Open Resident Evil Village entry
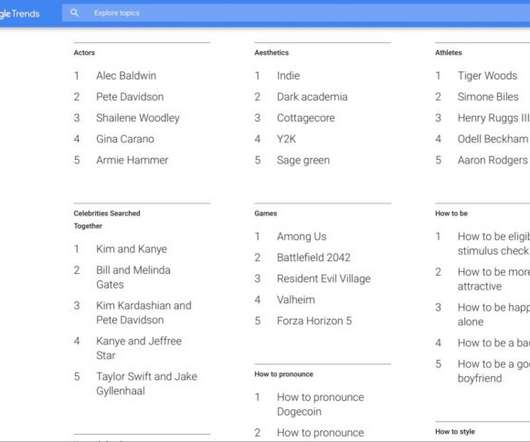530x442 pixels. [x=323, y=279]
